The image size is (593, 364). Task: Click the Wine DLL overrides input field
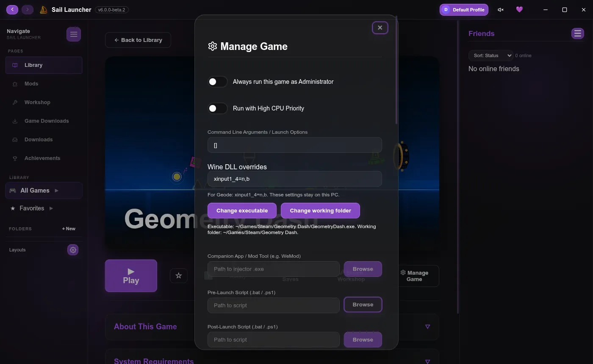pyautogui.click(x=294, y=179)
